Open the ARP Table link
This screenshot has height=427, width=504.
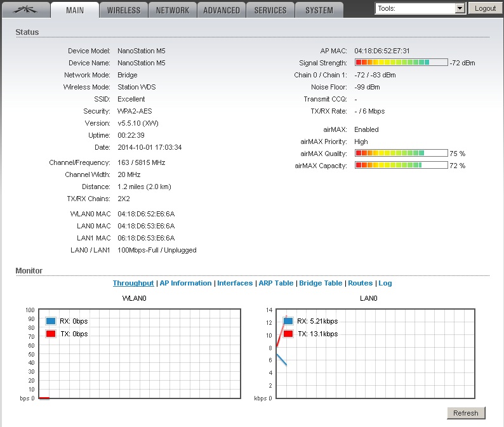coord(275,283)
